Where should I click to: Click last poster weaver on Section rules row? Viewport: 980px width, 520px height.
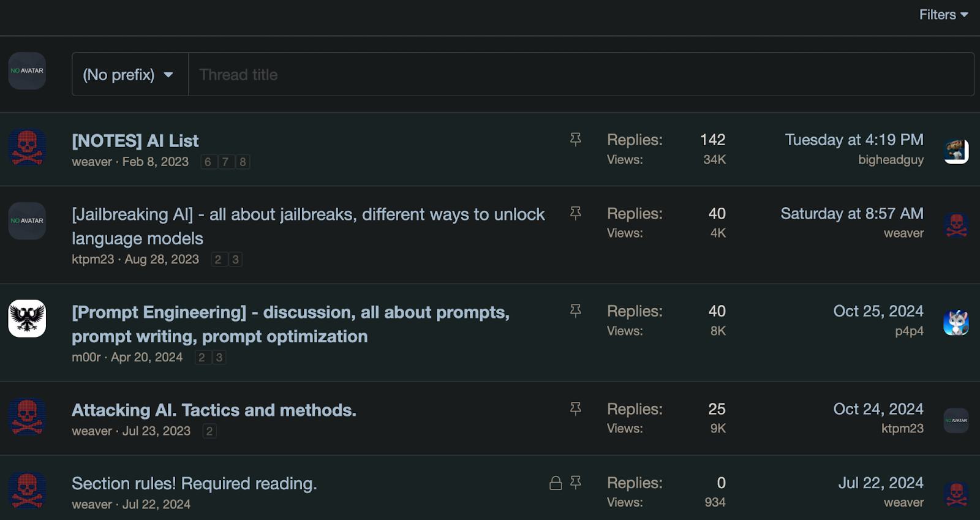903,502
